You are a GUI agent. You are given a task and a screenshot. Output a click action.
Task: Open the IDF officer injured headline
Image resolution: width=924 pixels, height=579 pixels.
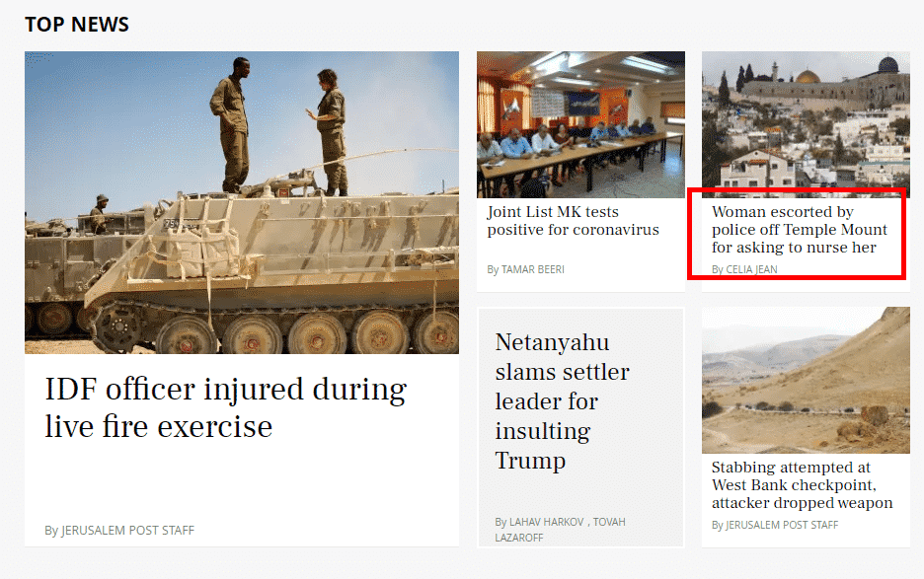pyautogui.click(x=226, y=407)
